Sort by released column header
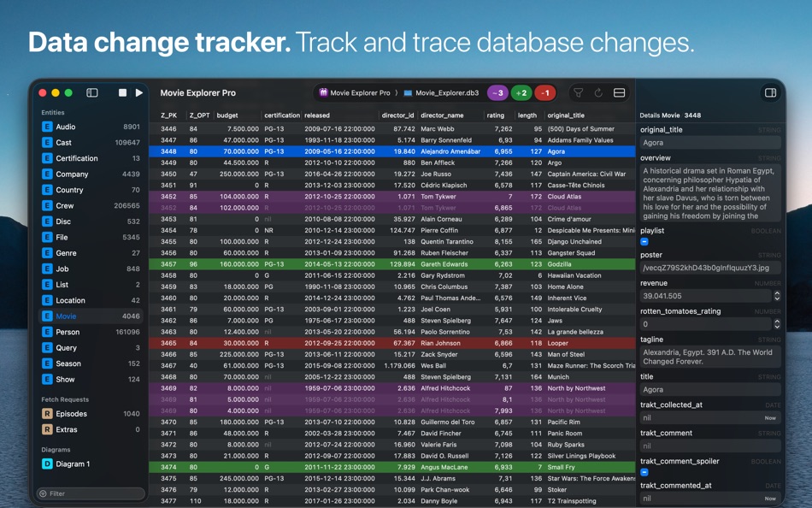Image resolution: width=812 pixels, height=508 pixels. coord(317,115)
